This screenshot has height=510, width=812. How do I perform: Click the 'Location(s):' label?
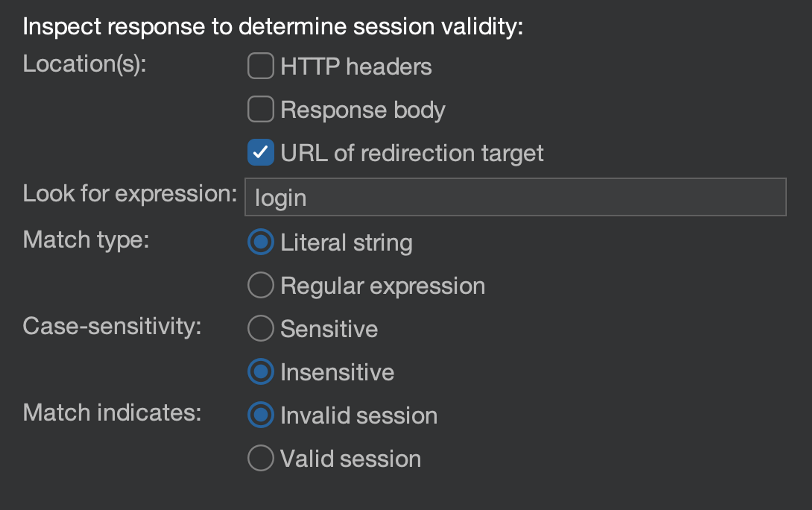pyautogui.click(x=84, y=64)
